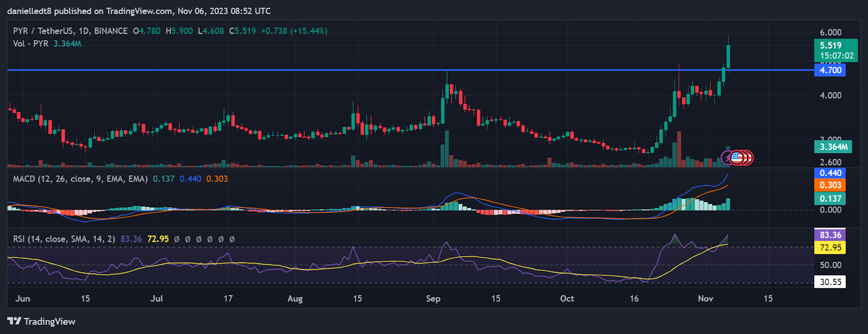Click the blue 4.700 price label
Screen dimensions: 868x334
tap(830, 70)
